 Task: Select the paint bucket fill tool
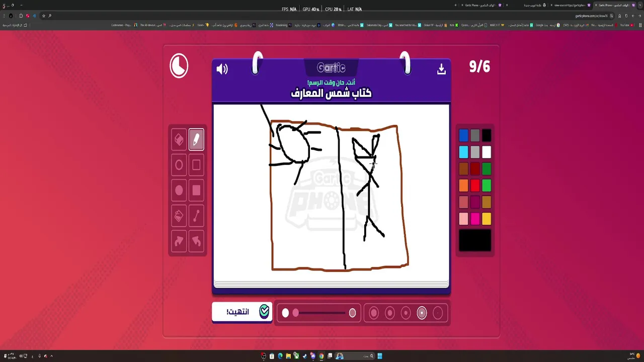[179, 216]
